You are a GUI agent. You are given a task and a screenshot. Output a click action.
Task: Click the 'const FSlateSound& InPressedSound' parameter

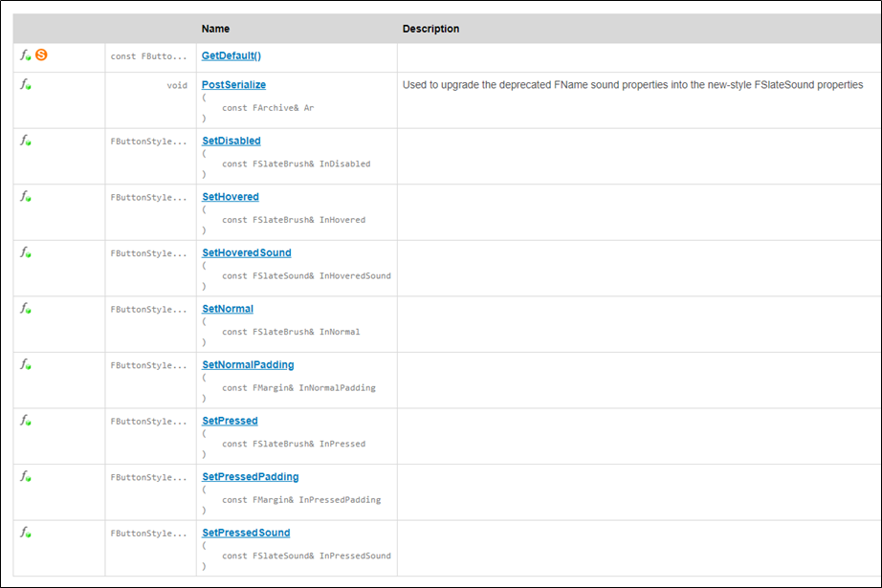[x=306, y=555]
